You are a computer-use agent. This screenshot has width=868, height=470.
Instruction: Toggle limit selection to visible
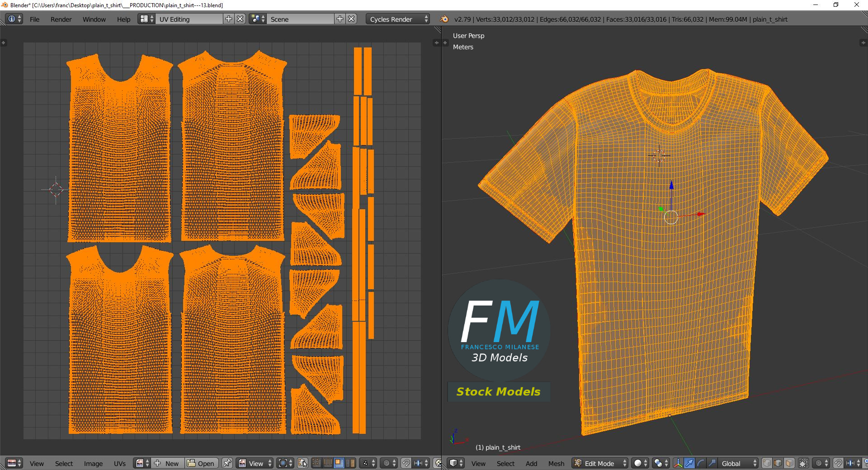(x=803, y=463)
